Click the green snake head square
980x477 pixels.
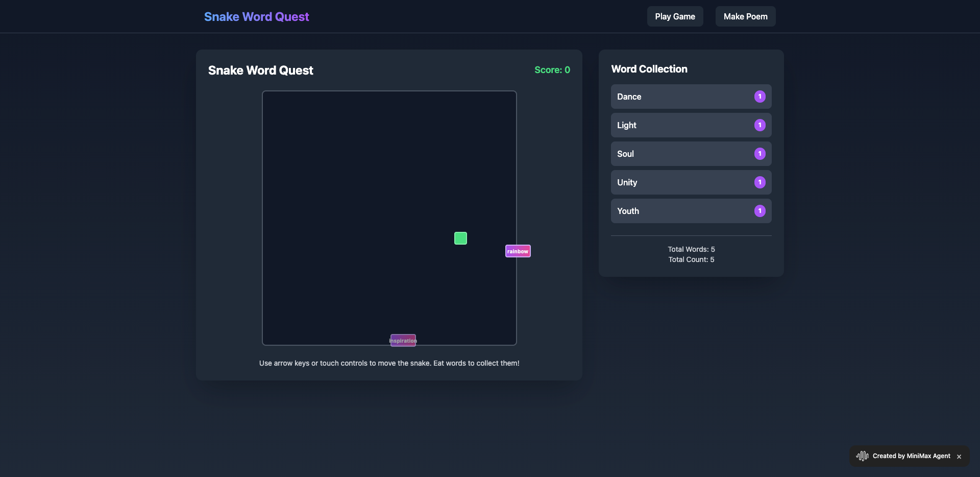coord(460,238)
